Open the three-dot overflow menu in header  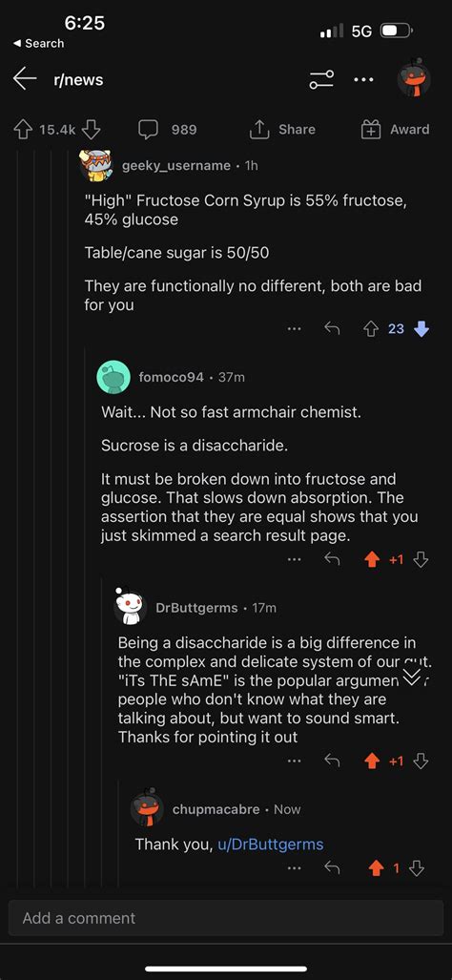coord(363,79)
